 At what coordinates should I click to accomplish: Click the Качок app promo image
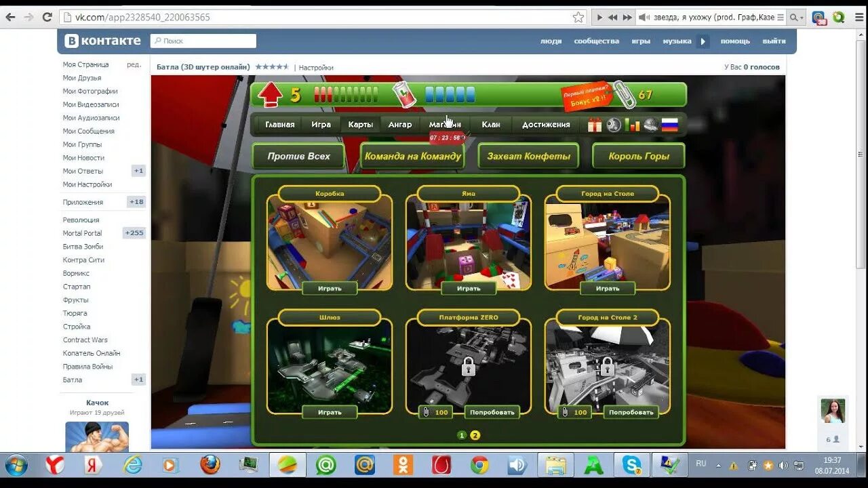(x=97, y=436)
